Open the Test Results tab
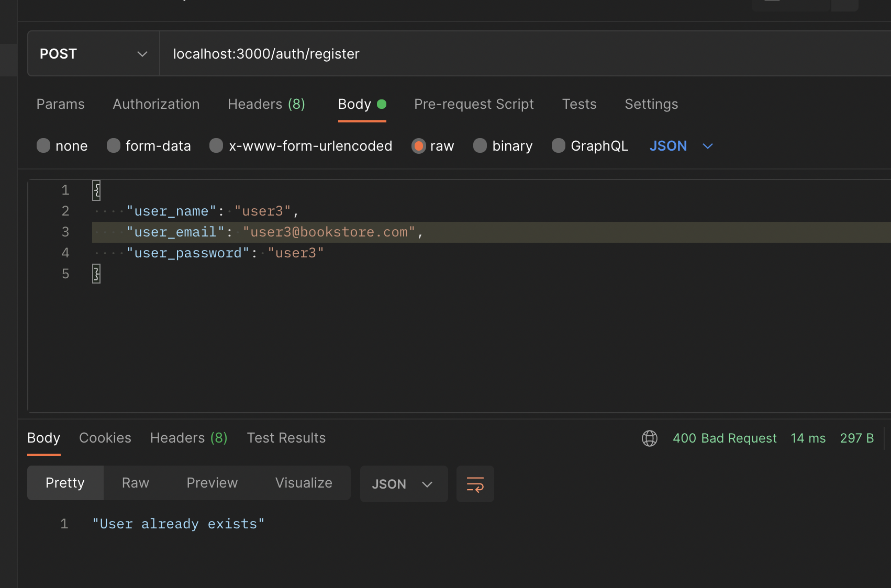 coord(286,438)
